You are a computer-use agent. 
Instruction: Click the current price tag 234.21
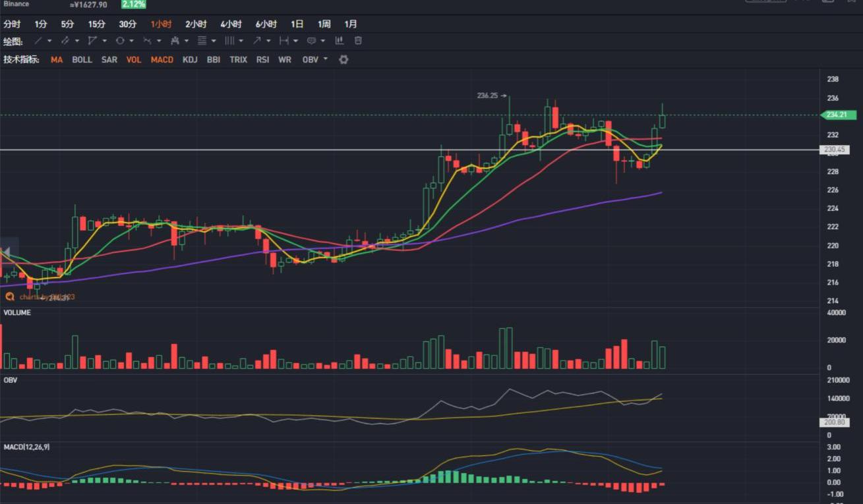tap(839, 115)
